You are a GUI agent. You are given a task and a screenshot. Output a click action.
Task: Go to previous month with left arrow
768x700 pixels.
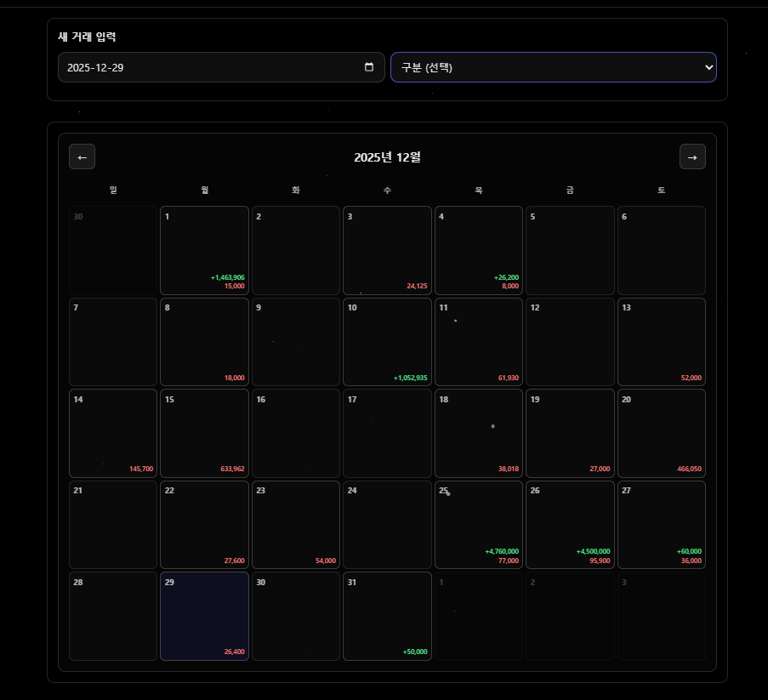pos(82,157)
